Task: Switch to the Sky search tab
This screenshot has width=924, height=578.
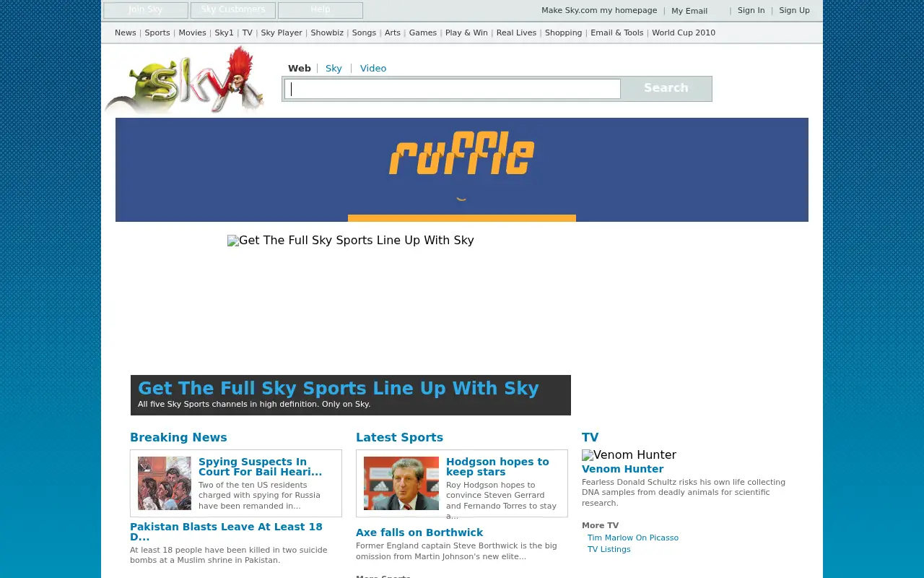Action: [334, 69]
